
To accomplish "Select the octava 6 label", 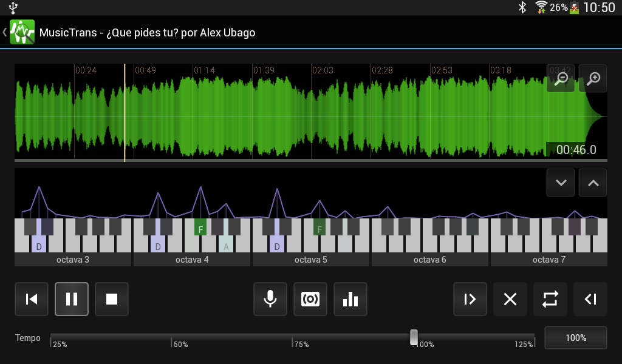I will (x=430, y=260).
